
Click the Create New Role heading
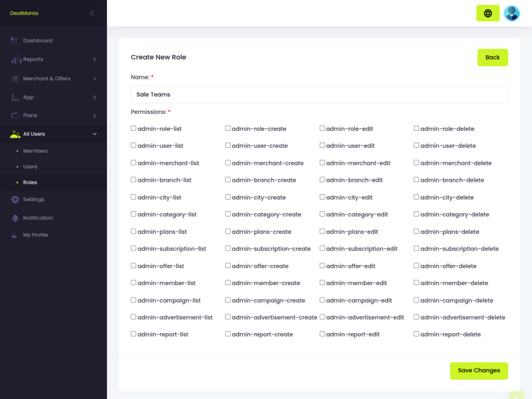(159, 57)
